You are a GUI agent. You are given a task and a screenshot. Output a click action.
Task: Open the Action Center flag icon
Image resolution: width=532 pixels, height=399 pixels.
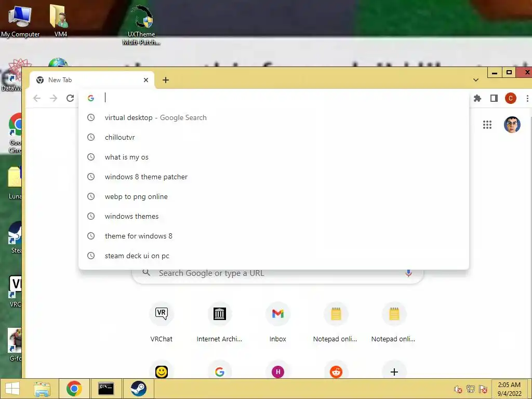point(483,389)
